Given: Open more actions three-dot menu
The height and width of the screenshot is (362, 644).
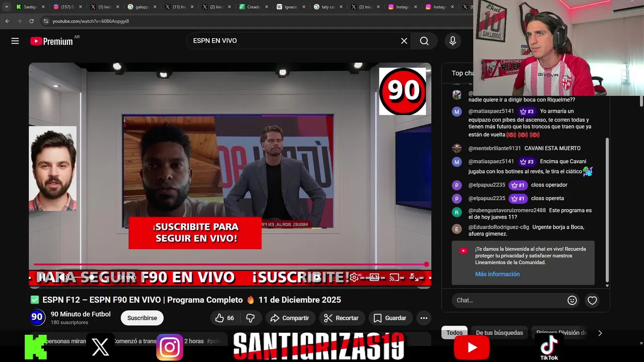Looking at the screenshot, I should pos(424,318).
